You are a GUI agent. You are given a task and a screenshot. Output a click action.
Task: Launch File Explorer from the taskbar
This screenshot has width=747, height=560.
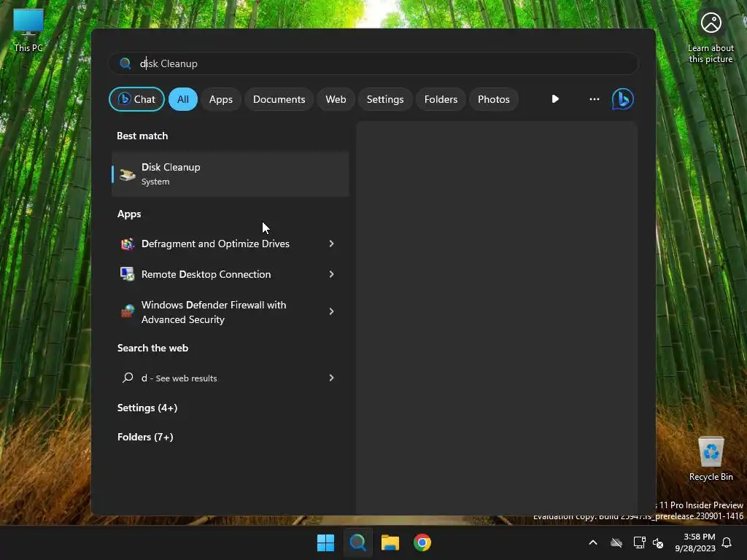point(390,542)
